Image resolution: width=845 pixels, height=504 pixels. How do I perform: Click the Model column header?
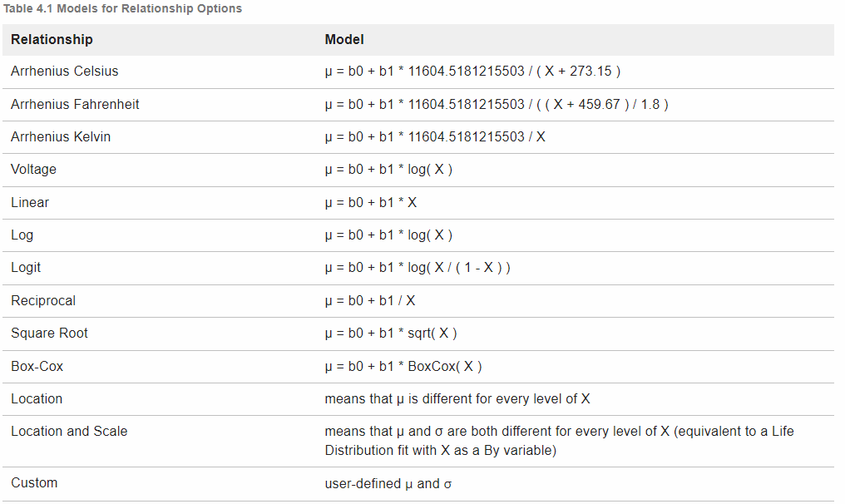pos(343,40)
